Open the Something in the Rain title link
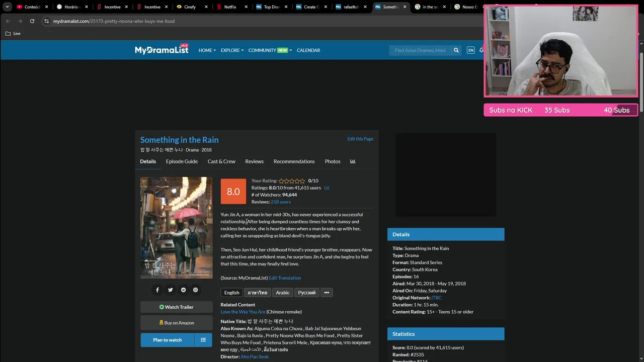Screen dimensions: 644x362 click(x=179, y=140)
